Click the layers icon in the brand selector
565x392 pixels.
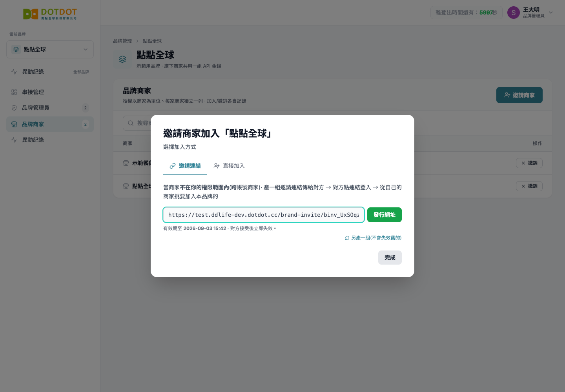[x=16, y=49]
